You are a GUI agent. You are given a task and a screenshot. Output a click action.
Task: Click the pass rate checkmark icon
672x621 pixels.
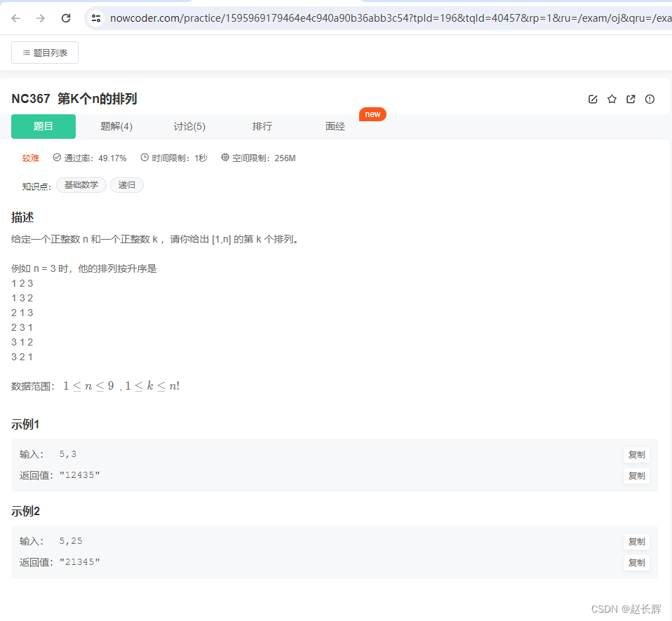[x=57, y=158]
